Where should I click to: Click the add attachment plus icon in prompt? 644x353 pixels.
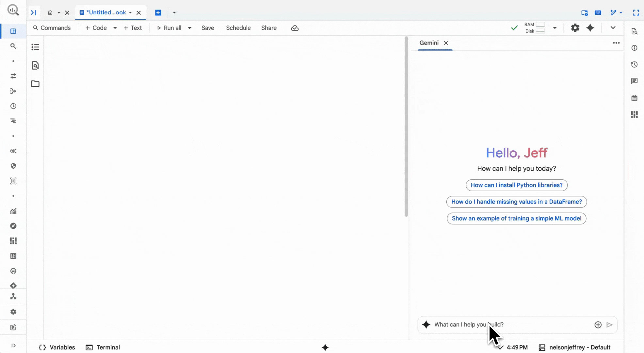(x=598, y=325)
